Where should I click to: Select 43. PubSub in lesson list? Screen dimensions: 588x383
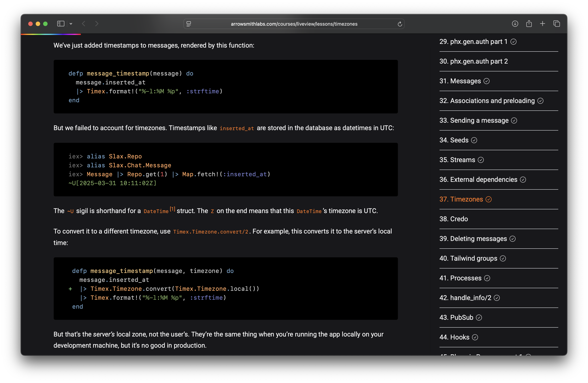[456, 318]
